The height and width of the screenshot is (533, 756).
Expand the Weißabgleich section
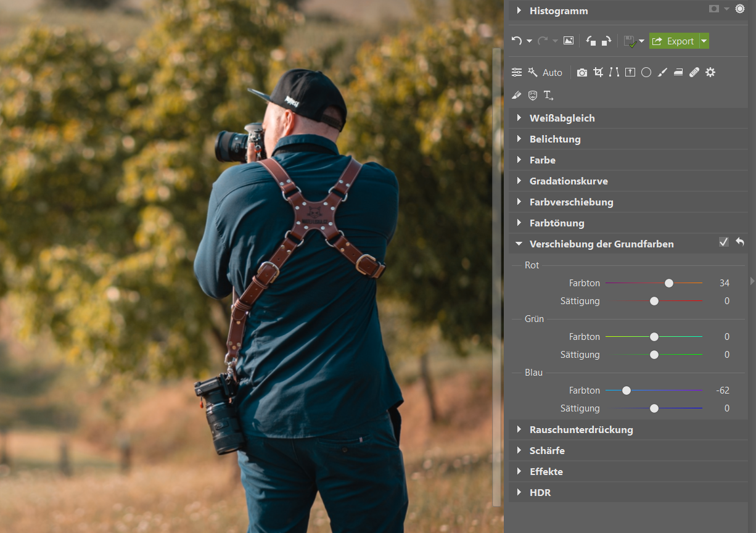(x=562, y=118)
